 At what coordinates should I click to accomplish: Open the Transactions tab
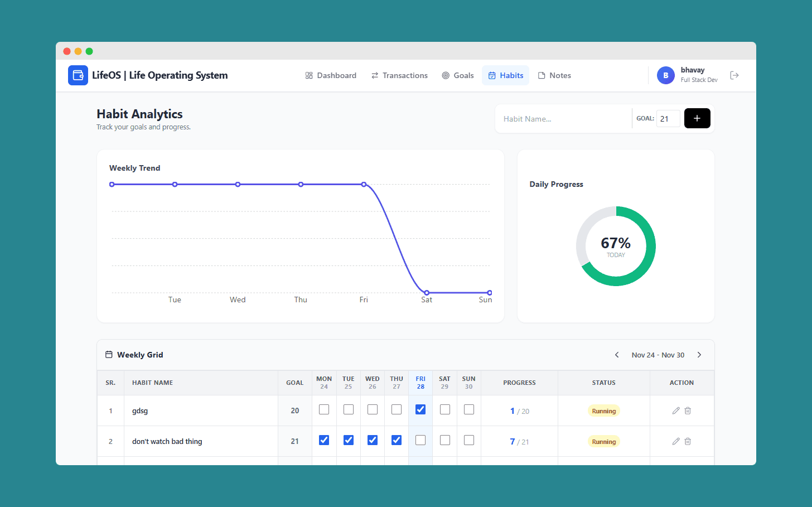click(x=399, y=75)
